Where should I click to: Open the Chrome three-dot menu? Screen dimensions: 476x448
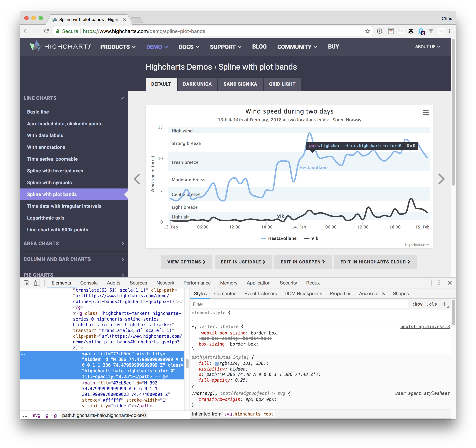click(x=449, y=31)
